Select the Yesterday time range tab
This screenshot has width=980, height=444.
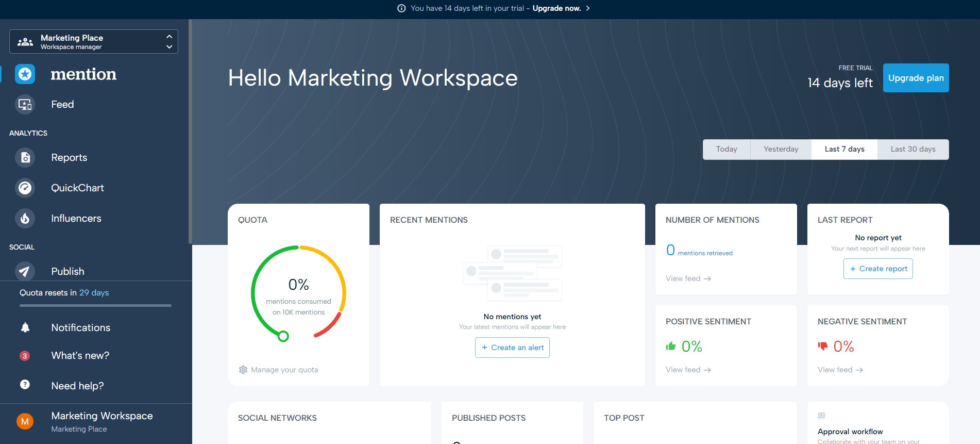tap(781, 149)
